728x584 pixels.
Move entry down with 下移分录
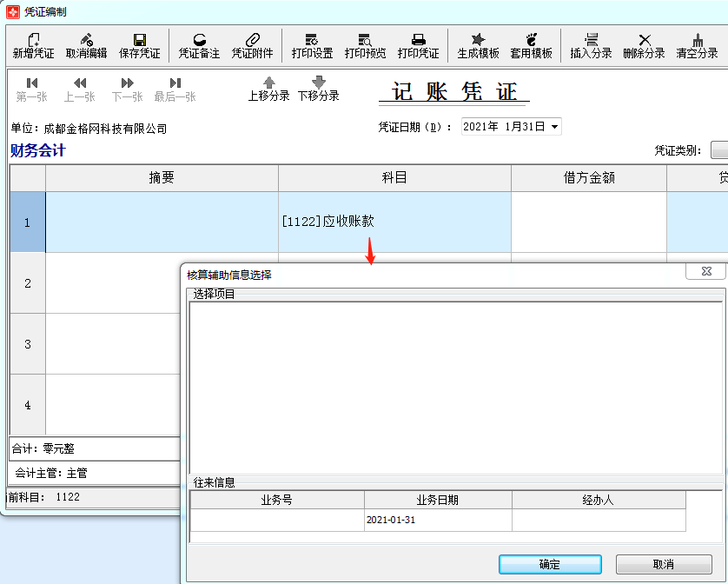pyautogui.click(x=318, y=89)
